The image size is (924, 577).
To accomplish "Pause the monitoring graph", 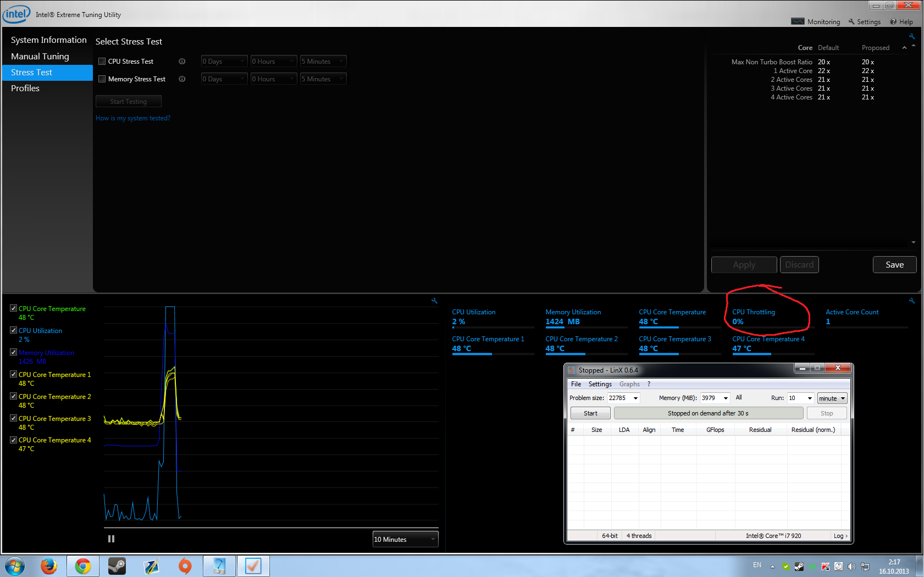I will (x=111, y=539).
